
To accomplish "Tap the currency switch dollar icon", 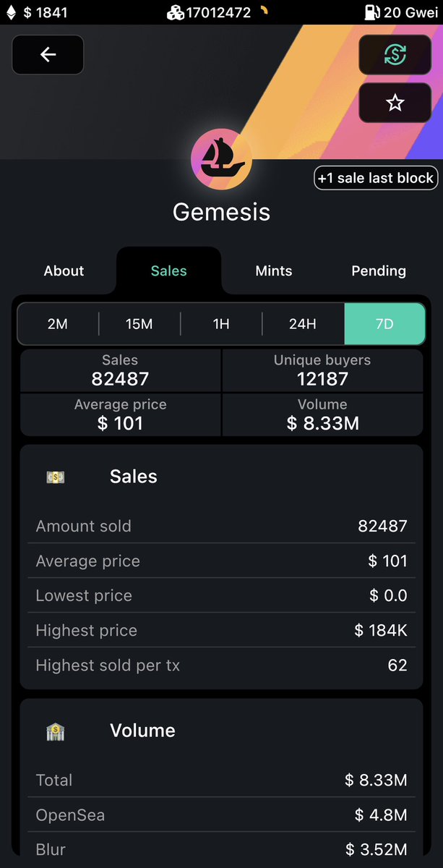I will 395,54.
